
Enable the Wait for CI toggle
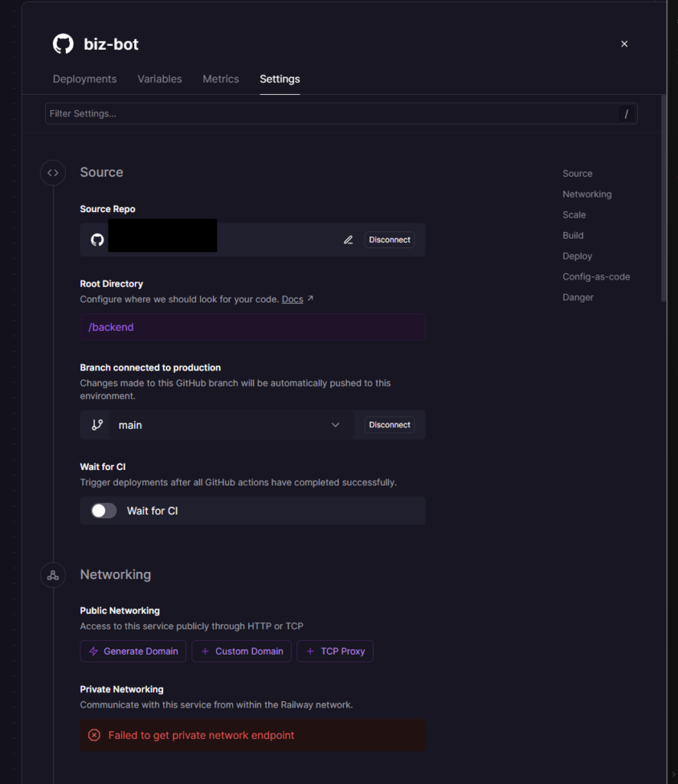pyautogui.click(x=104, y=511)
